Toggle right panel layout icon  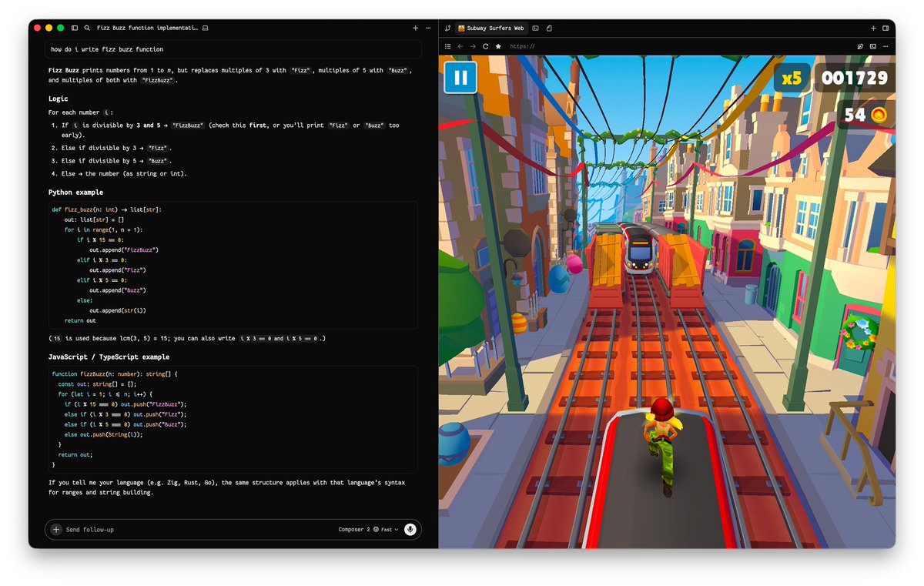click(x=885, y=28)
